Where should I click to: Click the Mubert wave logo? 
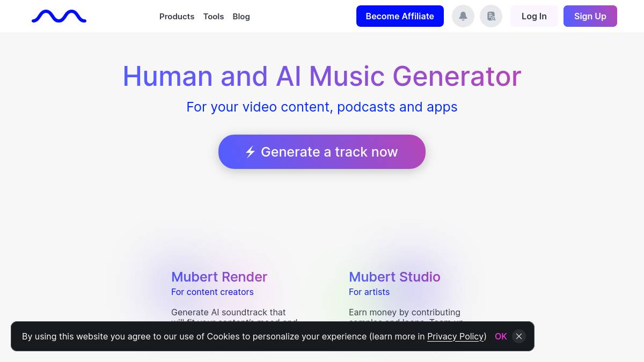(x=59, y=17)
